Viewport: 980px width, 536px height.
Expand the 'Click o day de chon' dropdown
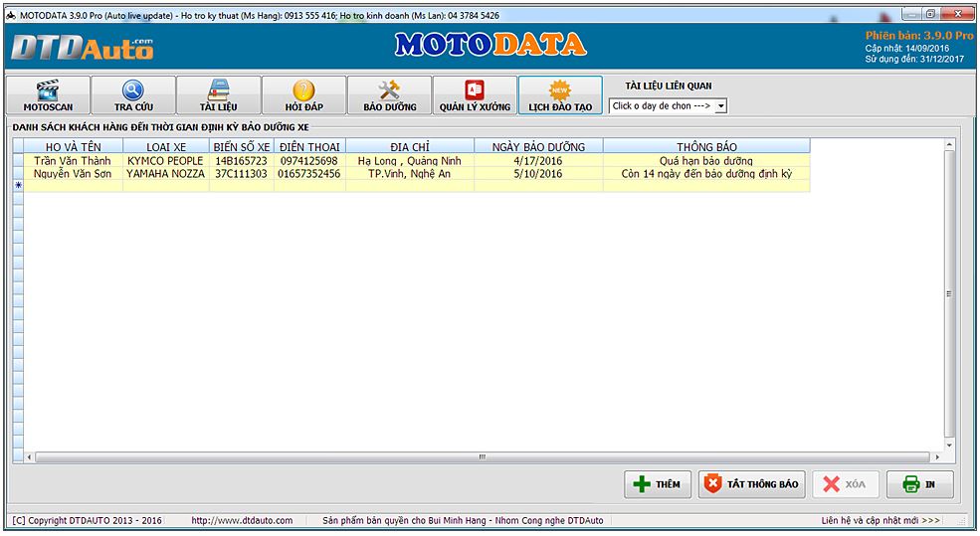point(720,106)
